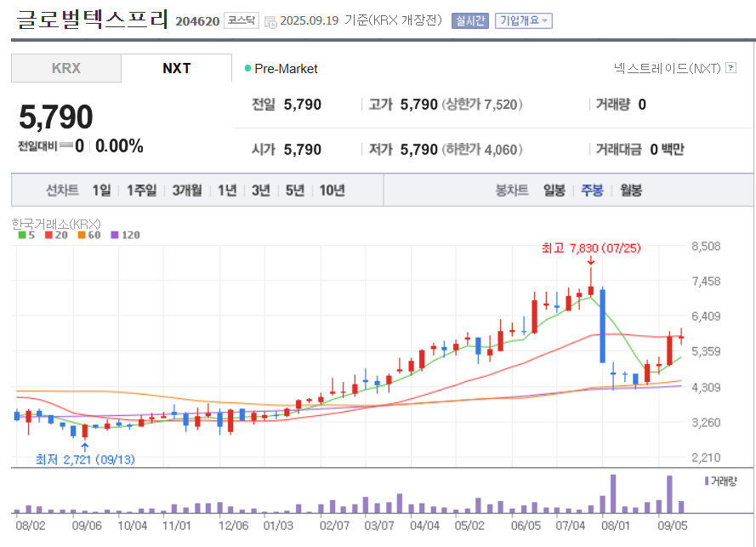756x547 pixels.
Task: Click the purple 거래량 legend square
Action: 706,481
